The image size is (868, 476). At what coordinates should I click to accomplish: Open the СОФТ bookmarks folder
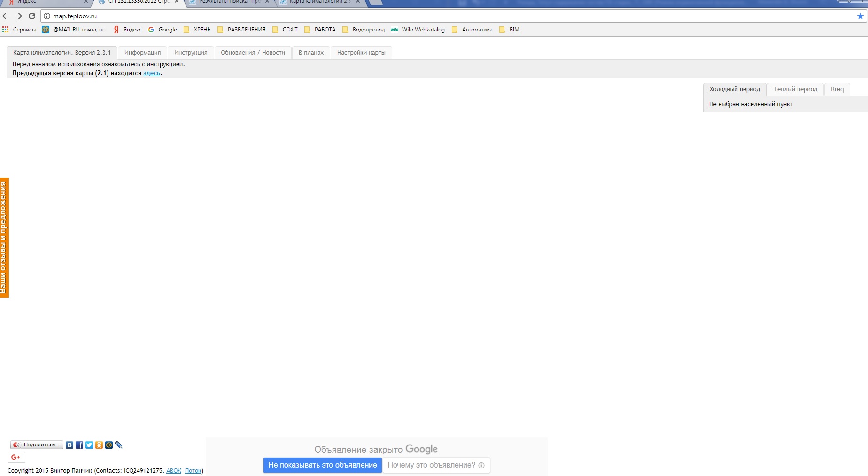tap(285, 30)
